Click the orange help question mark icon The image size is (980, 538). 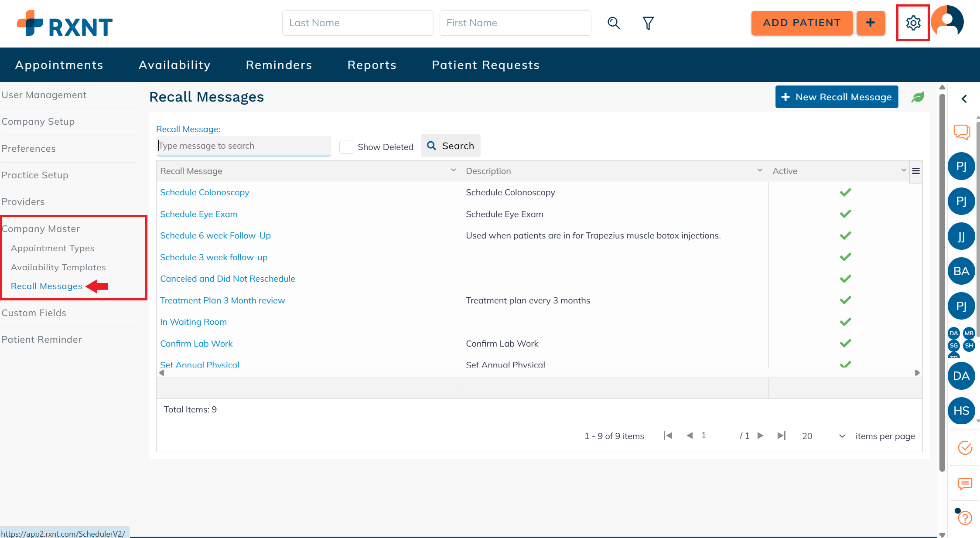click(x=965, y=518)
